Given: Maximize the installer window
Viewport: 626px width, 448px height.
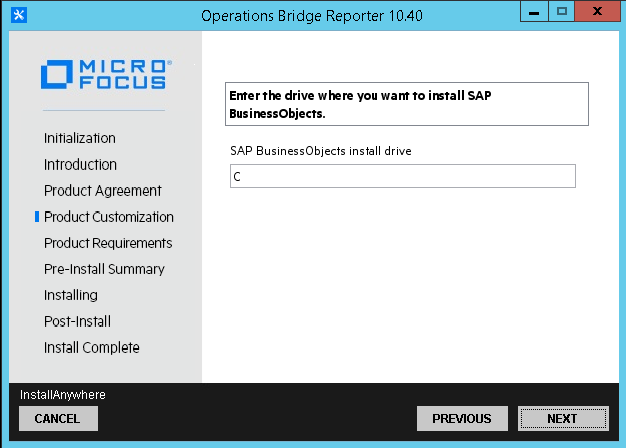Looking at the screenshot, I should (x=562, y=12).
